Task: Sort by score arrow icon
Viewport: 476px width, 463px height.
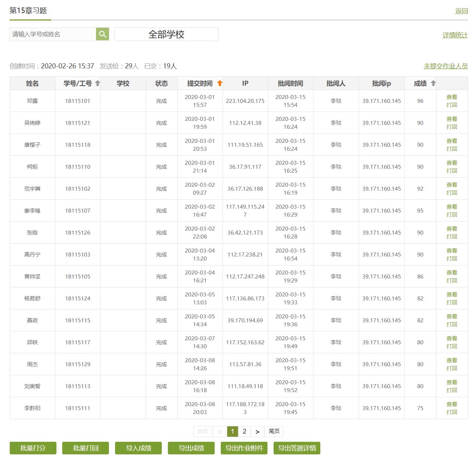Action: pos(433,83)
